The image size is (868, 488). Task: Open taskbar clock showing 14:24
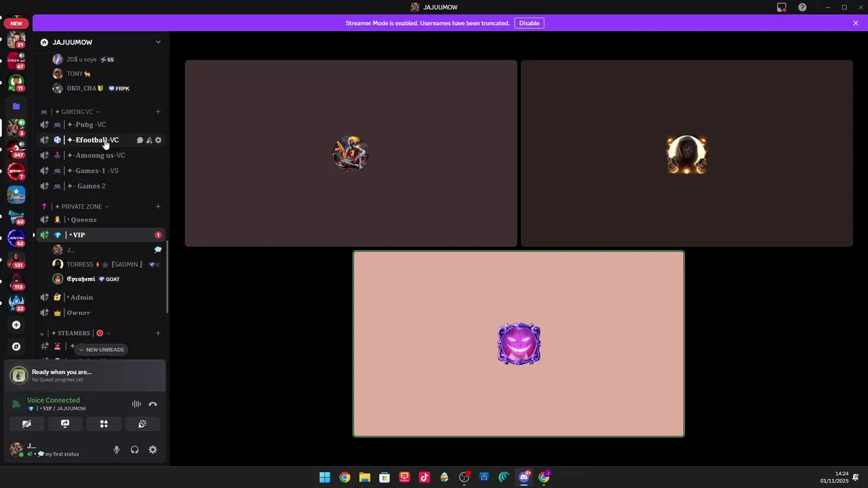tap(835, 477)
